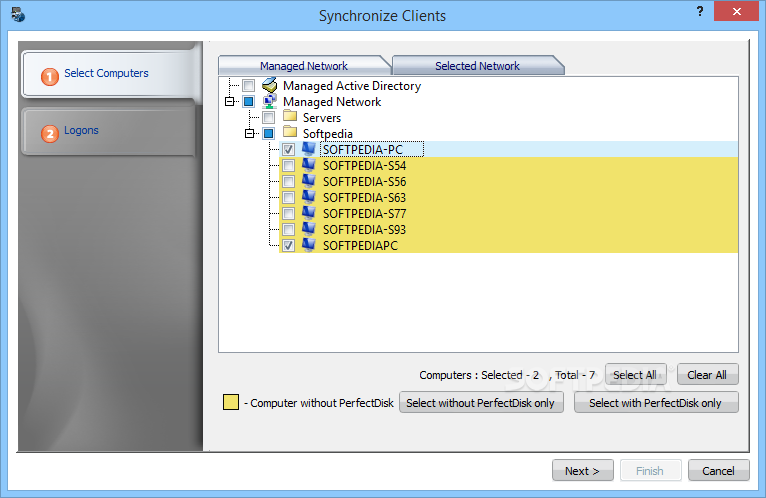766x498 pixels.
Task: Check the SOFTPEDIA-S56 checkbox
Action: tap(288, 182)
